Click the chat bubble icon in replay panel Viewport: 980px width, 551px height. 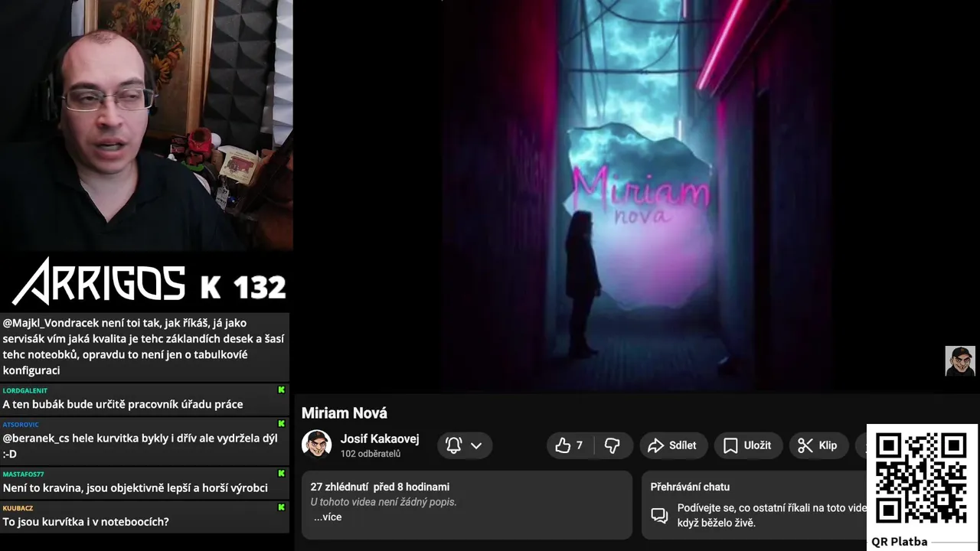[x=659, y=515]
